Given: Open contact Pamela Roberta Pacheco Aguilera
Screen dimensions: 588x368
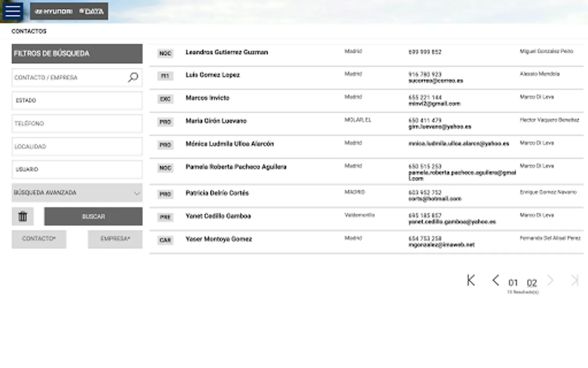Looking at the screenshot, I should tap(236, 167).
